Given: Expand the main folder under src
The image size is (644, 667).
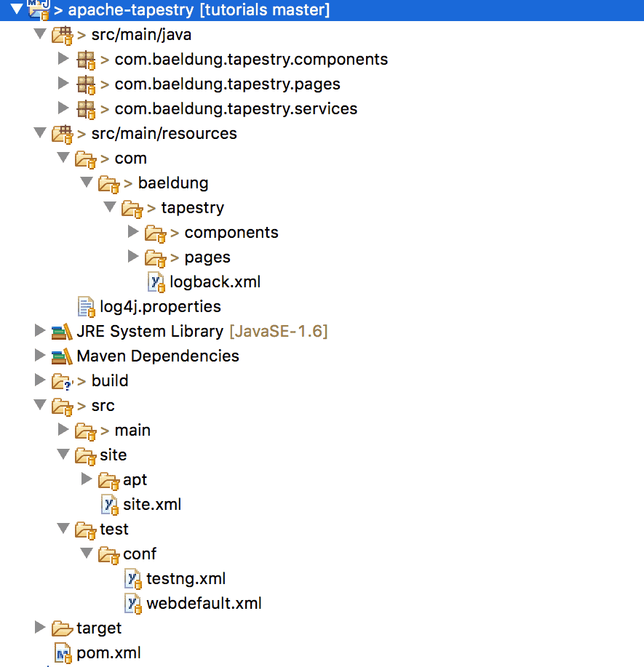Looking at the screenshot, I should tap(63, 429).
